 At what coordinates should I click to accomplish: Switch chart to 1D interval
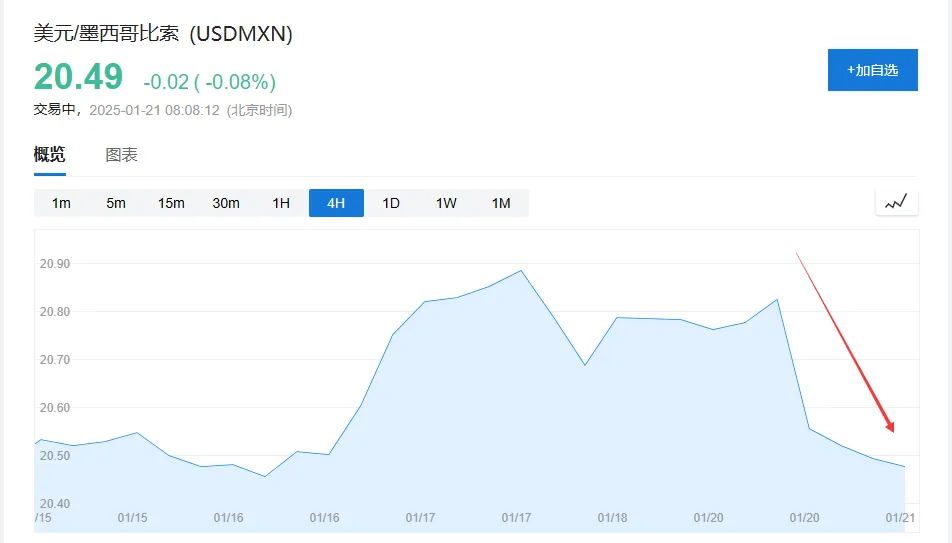click(x=391, y=203)
